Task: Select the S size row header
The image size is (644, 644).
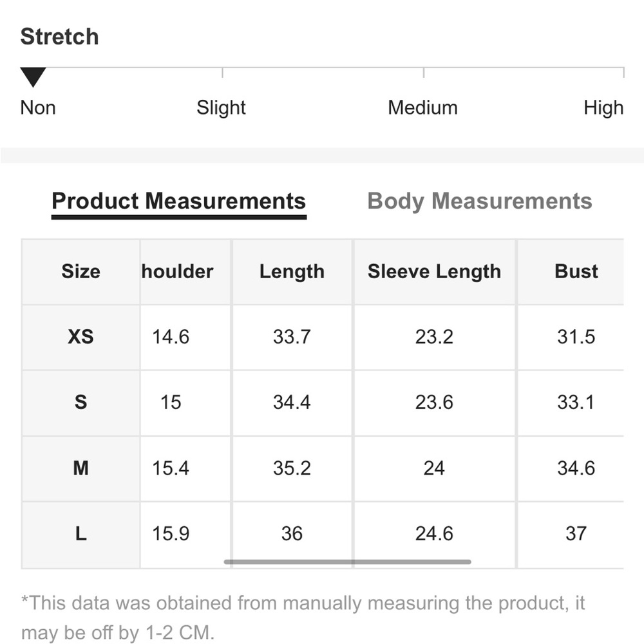Action: pyautogui.click(x=81, y=402)
